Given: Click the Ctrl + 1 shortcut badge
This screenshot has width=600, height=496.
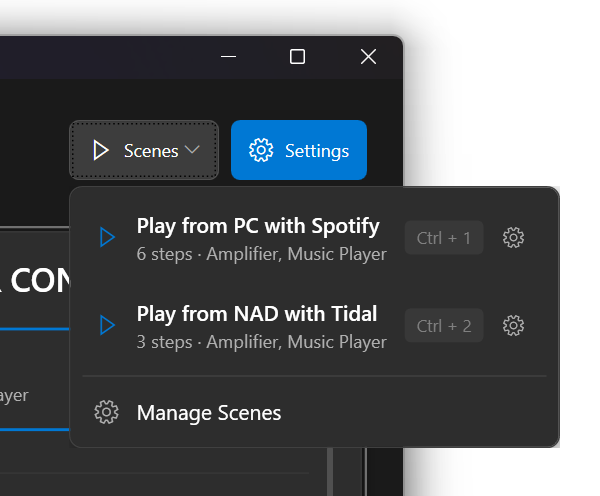Looking at the screenshot, I should [444, 238].
